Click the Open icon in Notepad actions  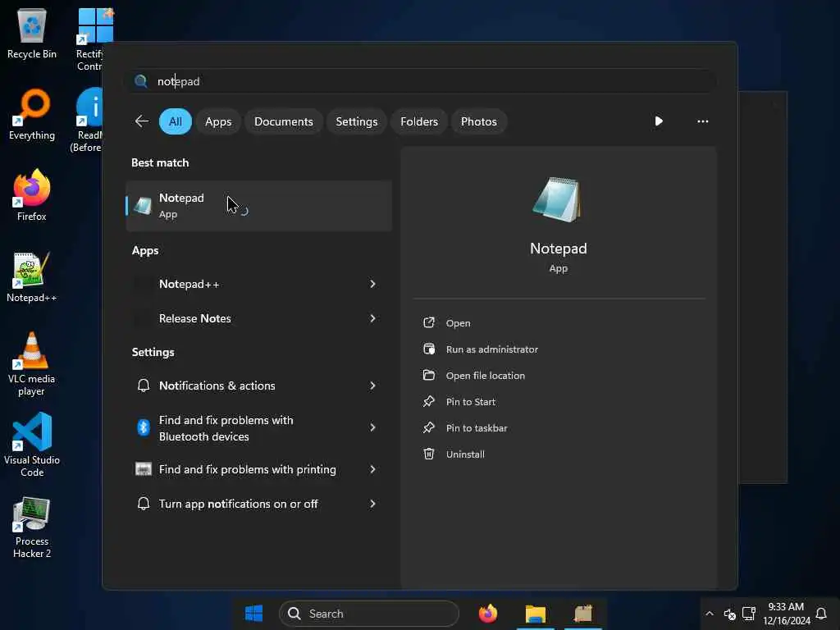428,322
